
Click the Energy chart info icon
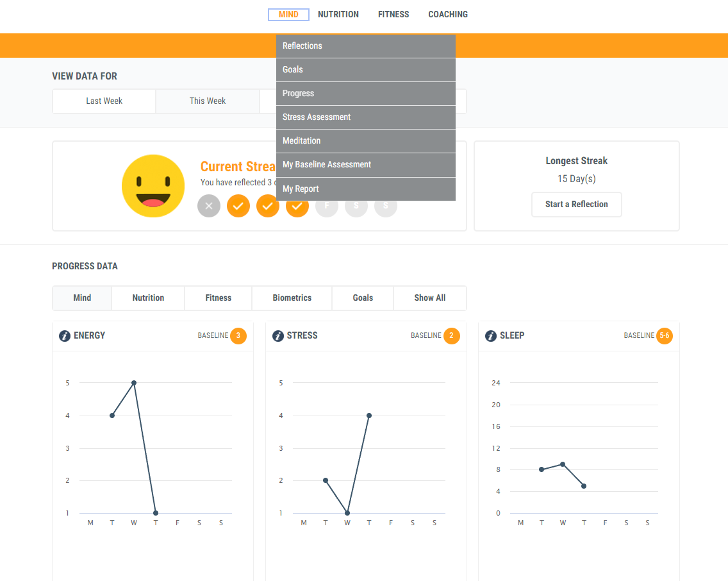[65, 336]
